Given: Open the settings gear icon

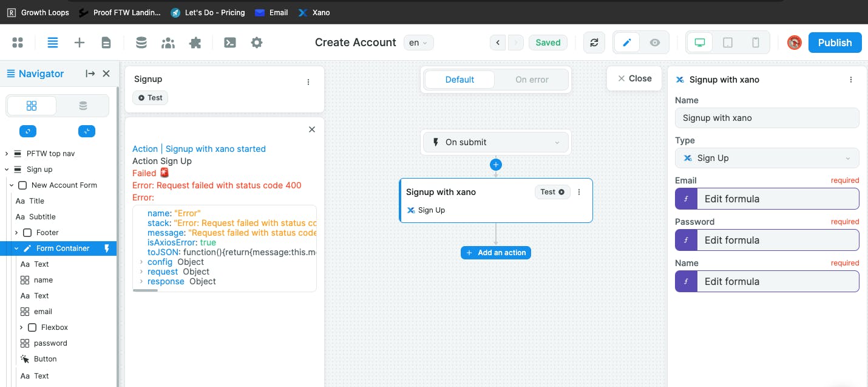Looking at the screenshot, I should (x=257, y=43).
